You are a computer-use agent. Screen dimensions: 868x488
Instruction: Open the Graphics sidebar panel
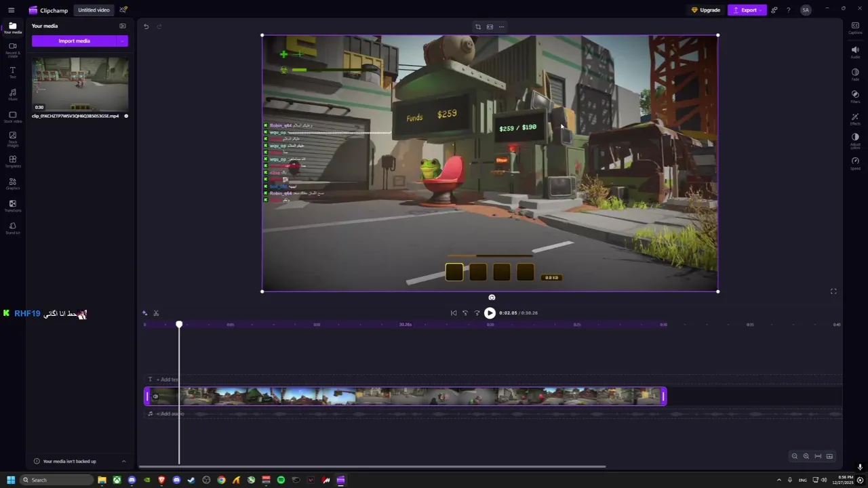tap(12, 183)
